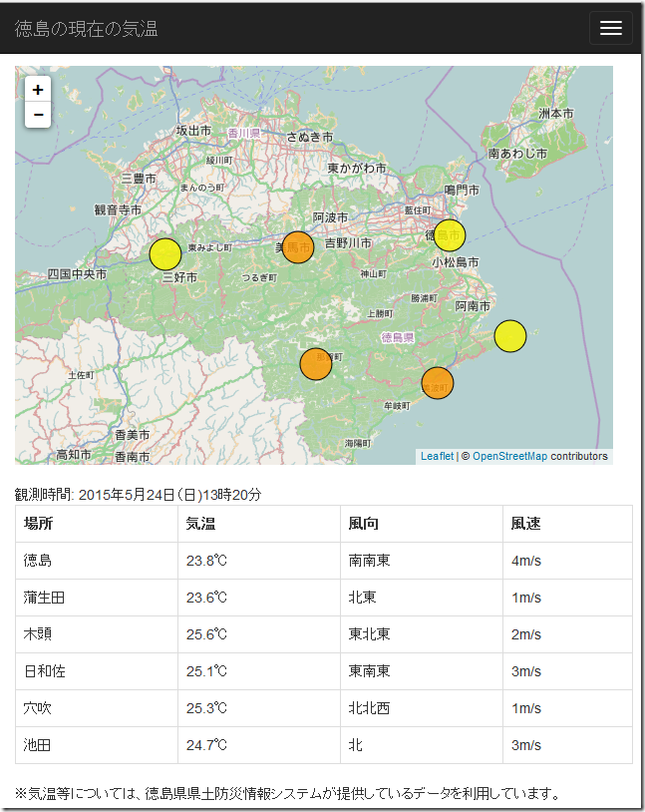Select the 蒲生田 location cell
Screen dimensions: 645x812
click(97, 598)
